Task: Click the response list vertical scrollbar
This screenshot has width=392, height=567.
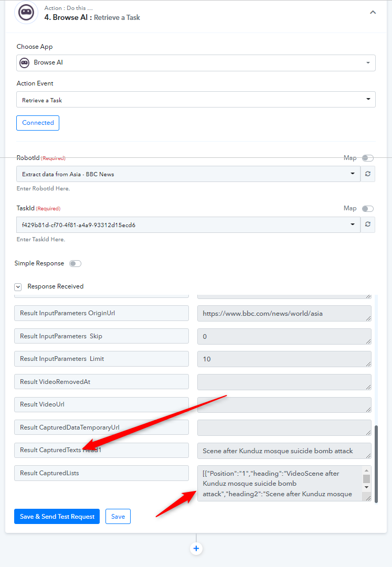Action: 376,464
